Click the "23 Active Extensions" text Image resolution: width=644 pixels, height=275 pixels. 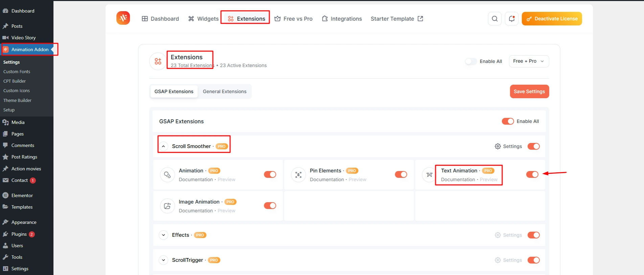(x=243, y=65)
